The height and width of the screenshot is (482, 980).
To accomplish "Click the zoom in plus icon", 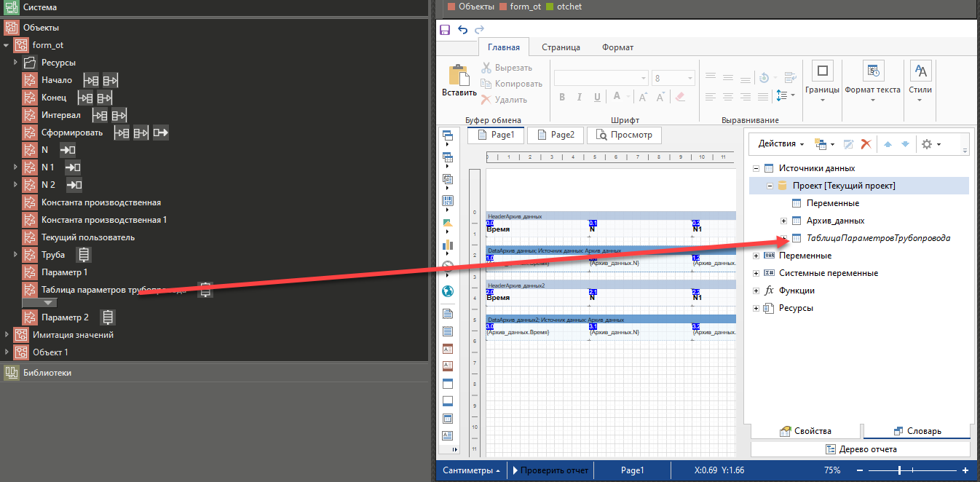I will tap(965, 470).
